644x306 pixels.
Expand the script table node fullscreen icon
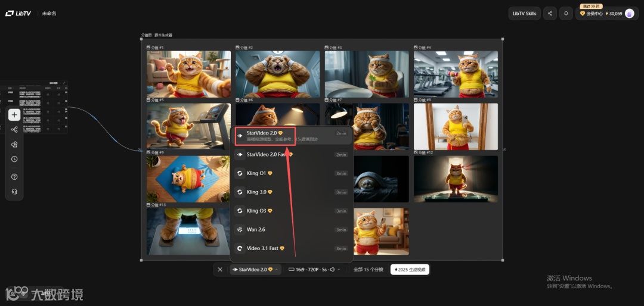64,83
